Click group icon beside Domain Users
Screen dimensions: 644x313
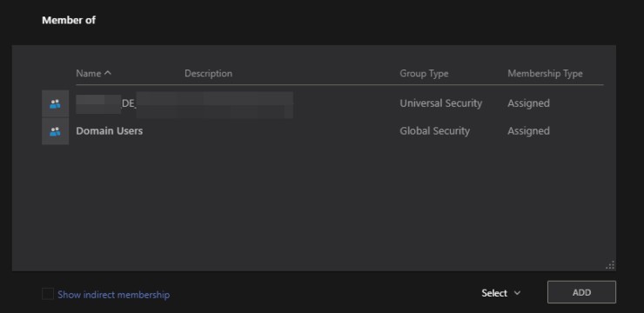pyautogui.click(x=55, y=131)
